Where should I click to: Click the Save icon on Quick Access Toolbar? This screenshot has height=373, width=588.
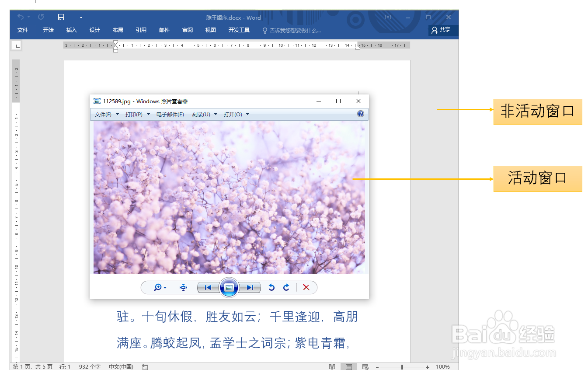[x=61, y=17]
